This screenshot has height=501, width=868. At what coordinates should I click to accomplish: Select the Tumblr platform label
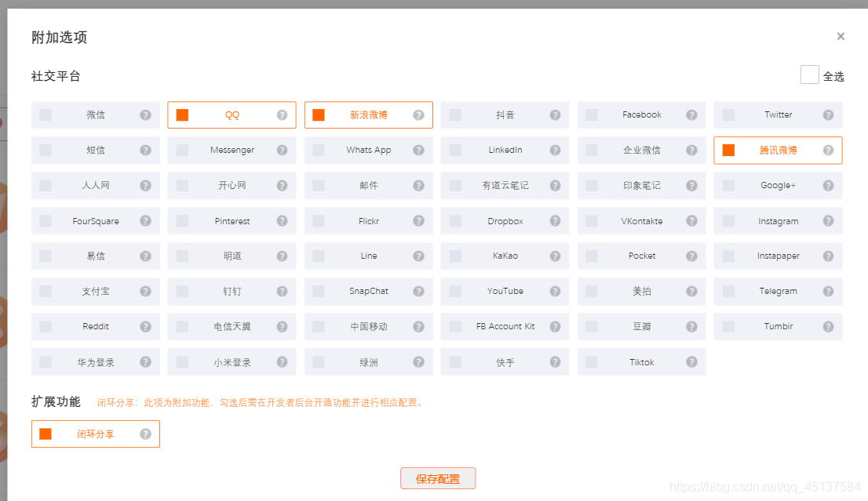[x=779, y=326]
